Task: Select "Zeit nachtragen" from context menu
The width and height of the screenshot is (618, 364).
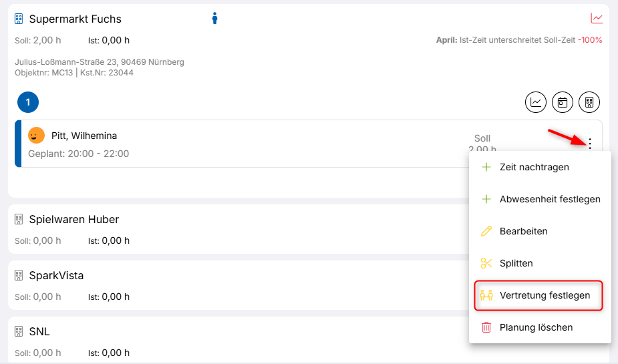Action: [x=534, y=167]
